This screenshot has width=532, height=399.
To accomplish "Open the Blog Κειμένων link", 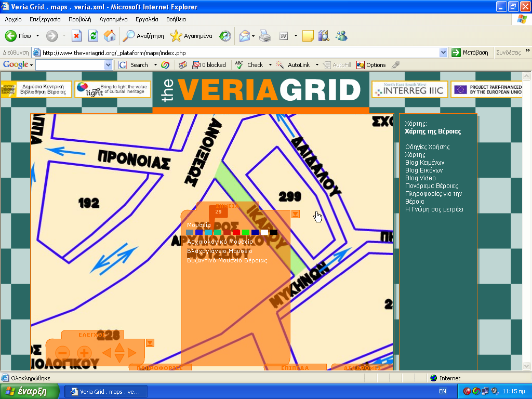I will point(425,163).
